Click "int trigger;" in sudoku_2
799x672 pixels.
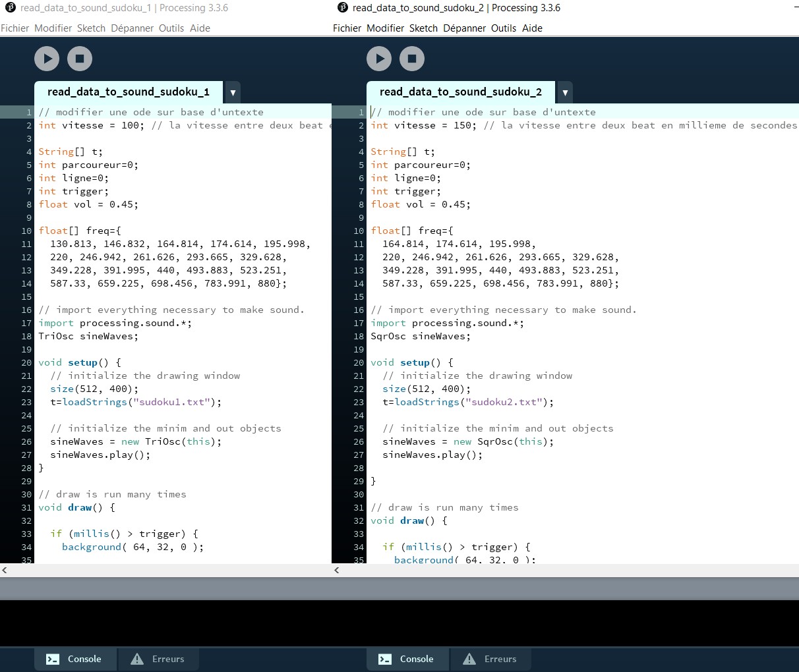pos(406,191)
